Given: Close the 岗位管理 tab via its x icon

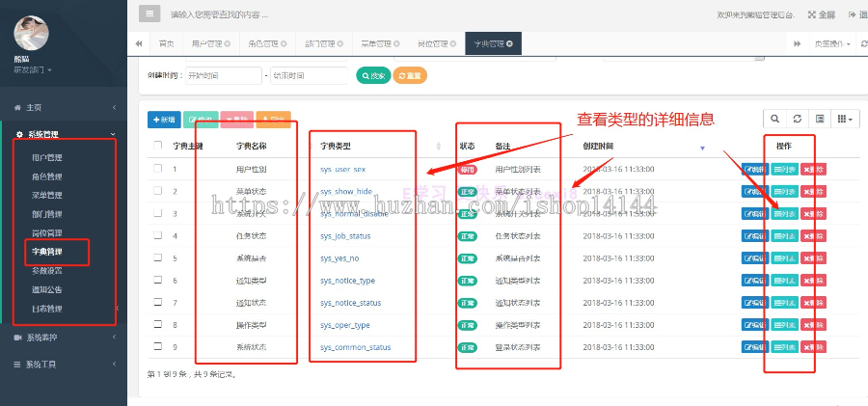Looking at the screenshot, I should (x=453, y=43).
